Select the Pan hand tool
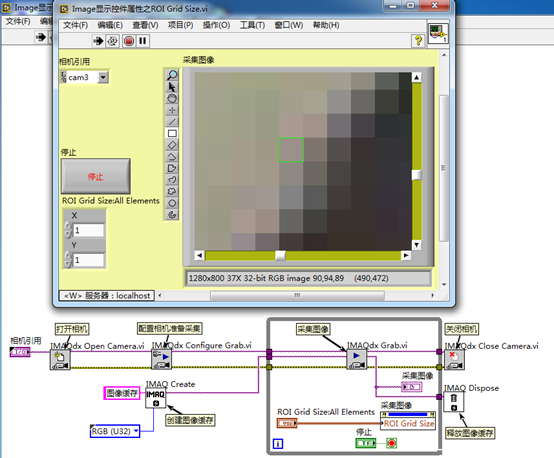Image resolution: width=554 pixels, height=458 pixels. pyautogui.click(x=172, y=98)
